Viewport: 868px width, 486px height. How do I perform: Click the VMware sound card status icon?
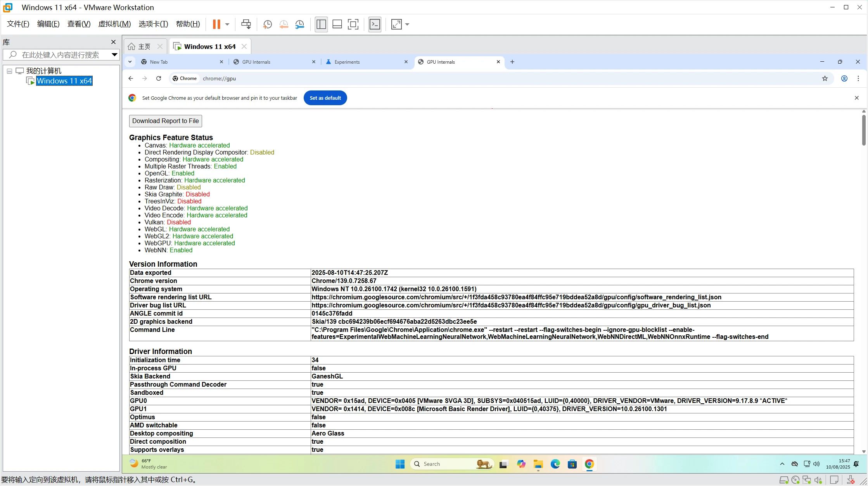(x=818, y=480)
